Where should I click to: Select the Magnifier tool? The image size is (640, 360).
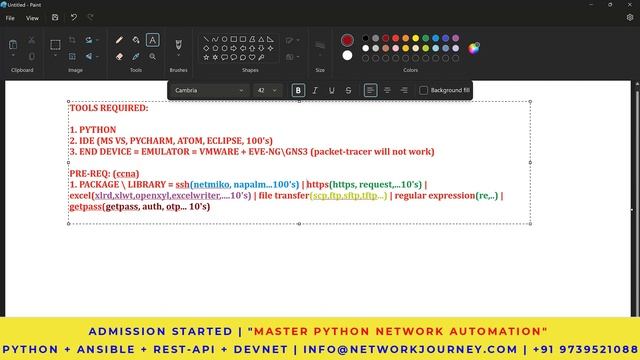click(x=152, y=57)
